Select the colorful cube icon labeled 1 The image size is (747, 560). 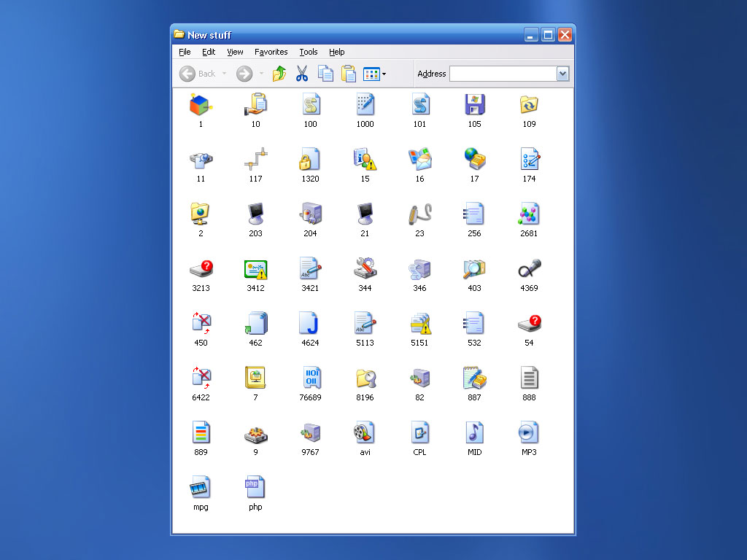201,105
